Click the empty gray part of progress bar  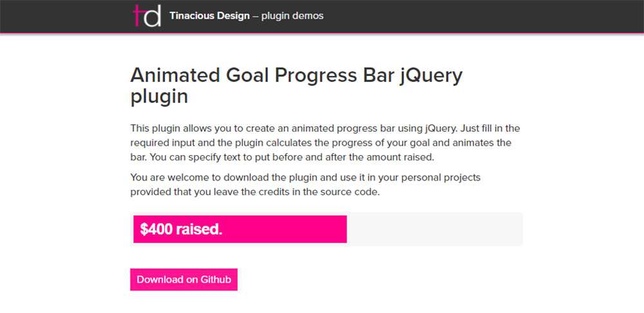tap(435, 229)
